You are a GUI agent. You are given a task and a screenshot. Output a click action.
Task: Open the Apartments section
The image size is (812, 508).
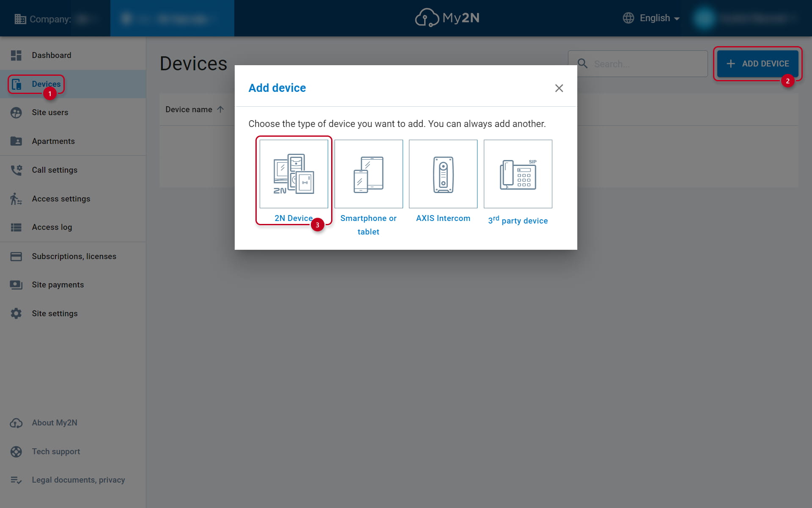pyautogui.click(x=53, y=141)
